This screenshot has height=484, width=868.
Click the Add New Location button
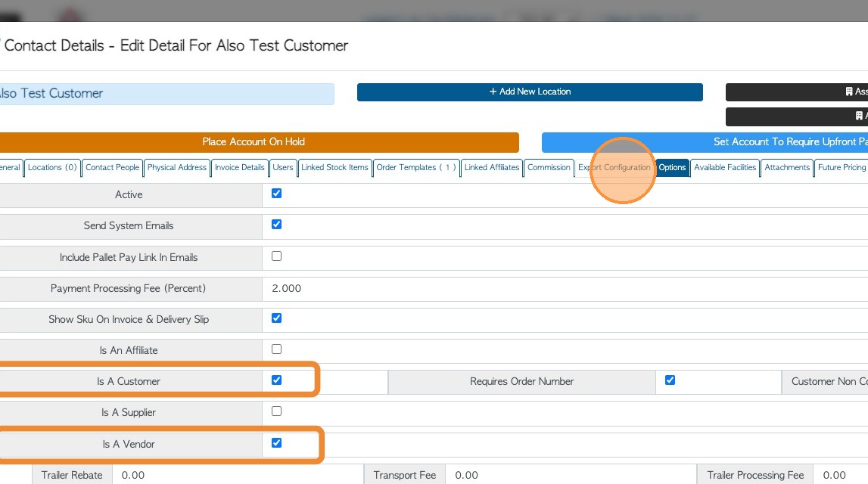click(x=530, y=92)
